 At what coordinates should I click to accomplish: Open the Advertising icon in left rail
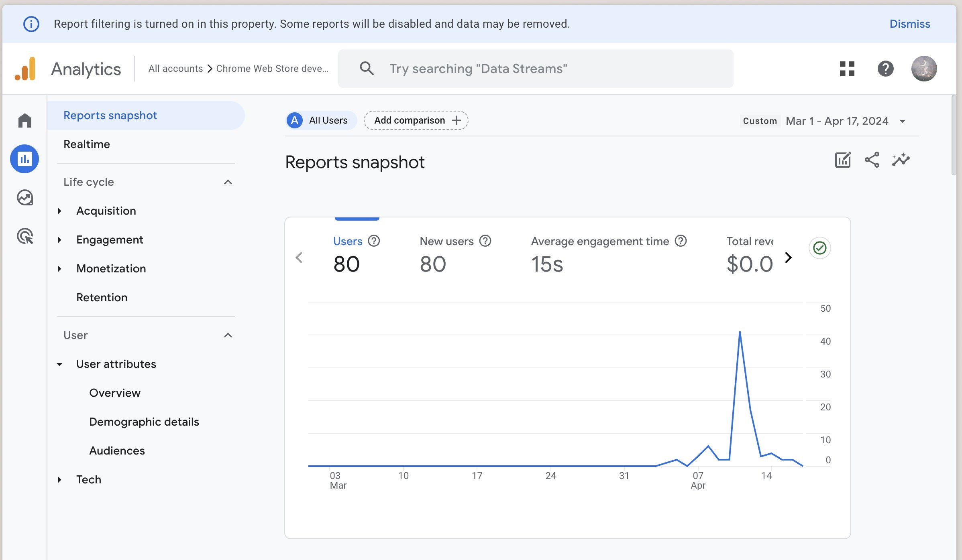25,236
